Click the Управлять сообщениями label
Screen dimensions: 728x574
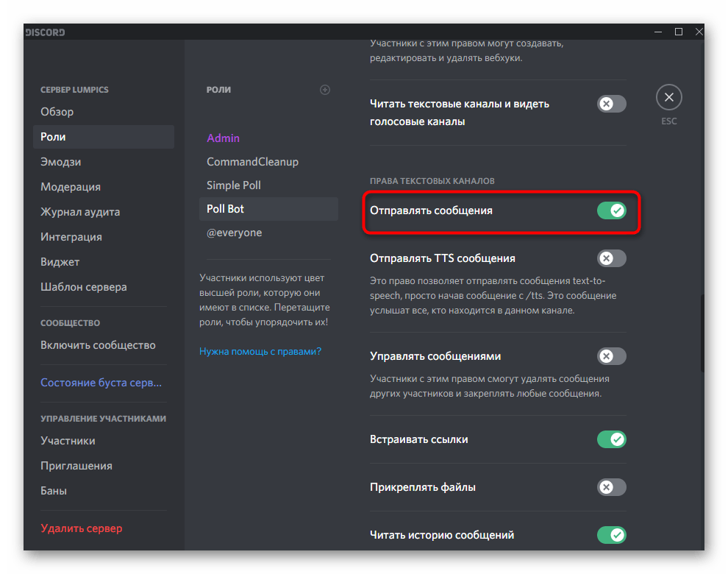click(x=435, y=356)
